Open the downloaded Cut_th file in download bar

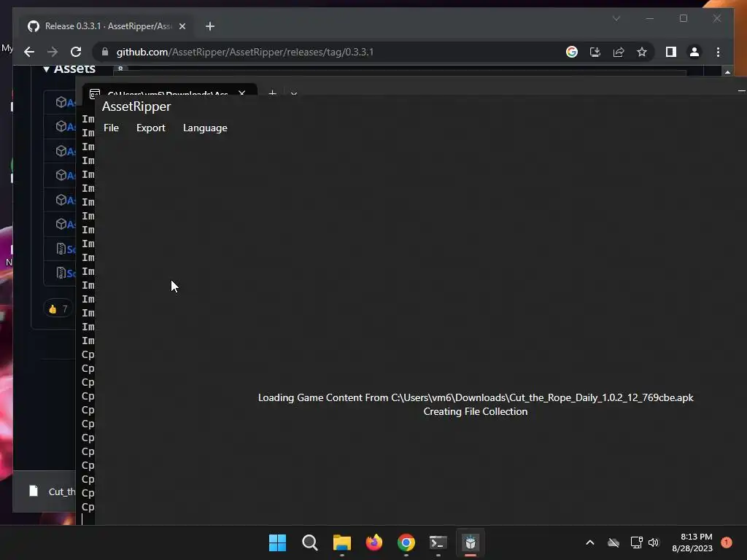tap(53, 491)
